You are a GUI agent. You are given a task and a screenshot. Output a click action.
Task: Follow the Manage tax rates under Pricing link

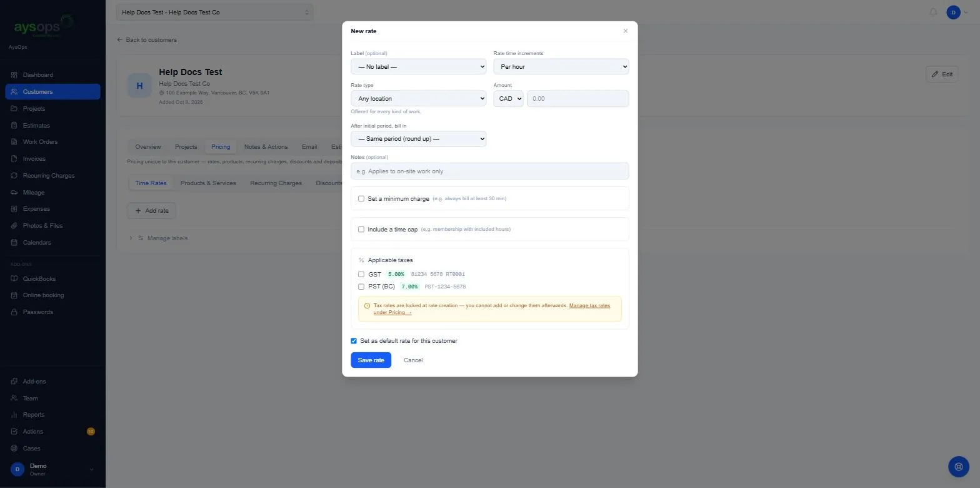(x=492, y=309)
